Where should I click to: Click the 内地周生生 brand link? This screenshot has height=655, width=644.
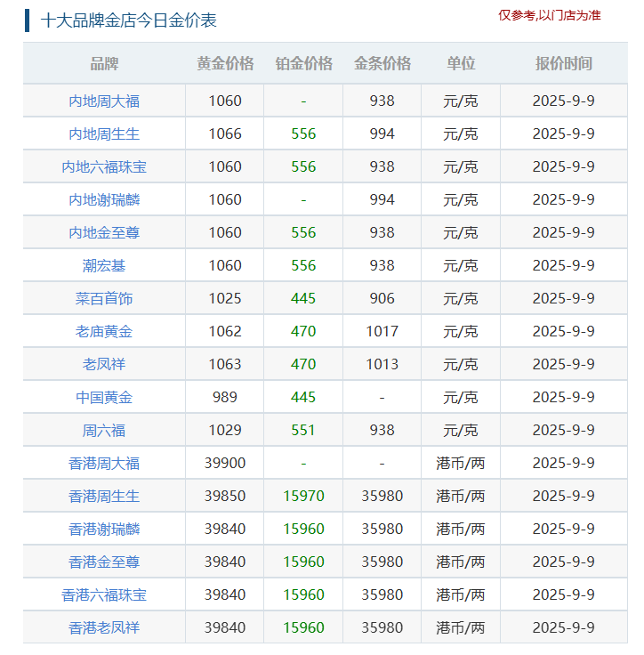tap(104, 134)
